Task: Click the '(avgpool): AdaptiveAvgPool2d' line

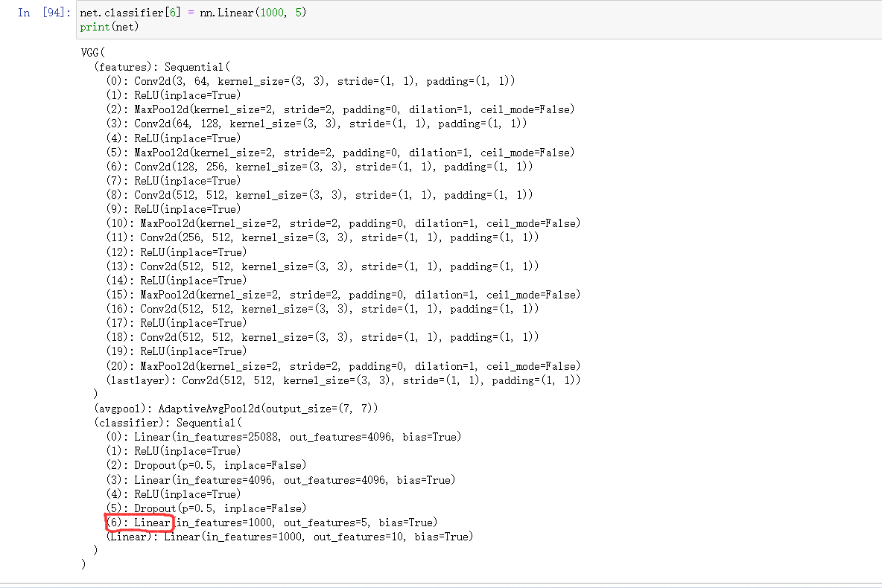Action: [x=236, y=409]
